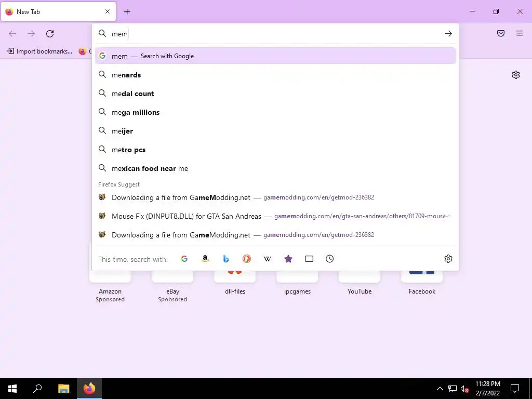The width and height of the screenshot is (532, 399).
Task: Open new tab page personalize gear
Action: pyautogui.click(x=516, y=75)
